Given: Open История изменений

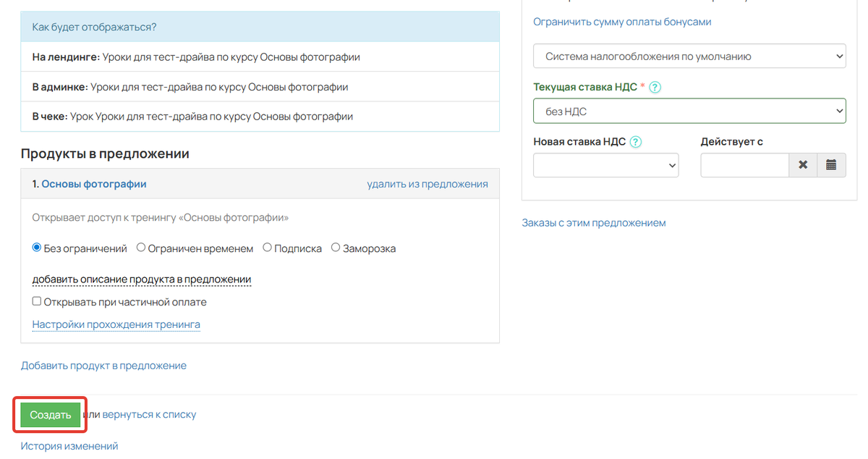Looking at the screenshot, I should [70, 445].
